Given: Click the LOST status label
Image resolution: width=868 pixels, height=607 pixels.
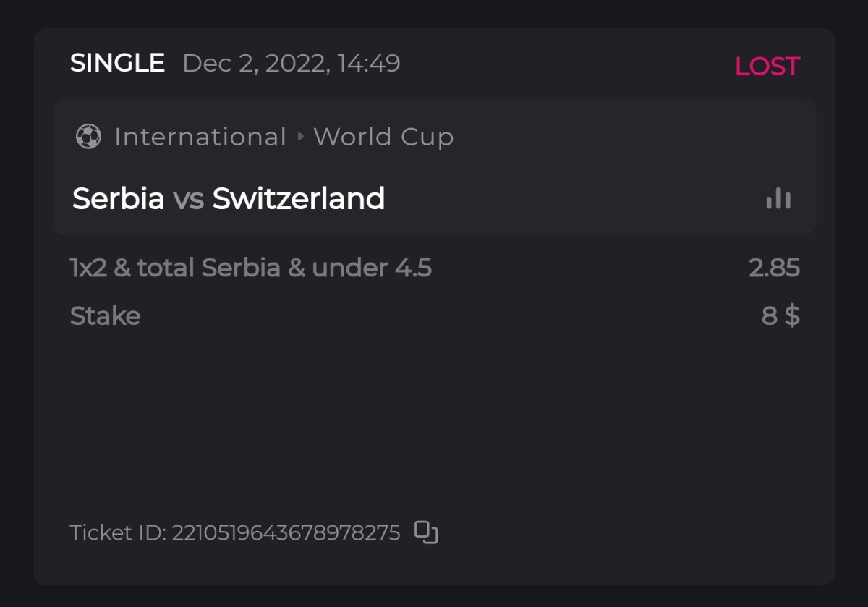Looking at the screenshot, I should coord(767,67).
